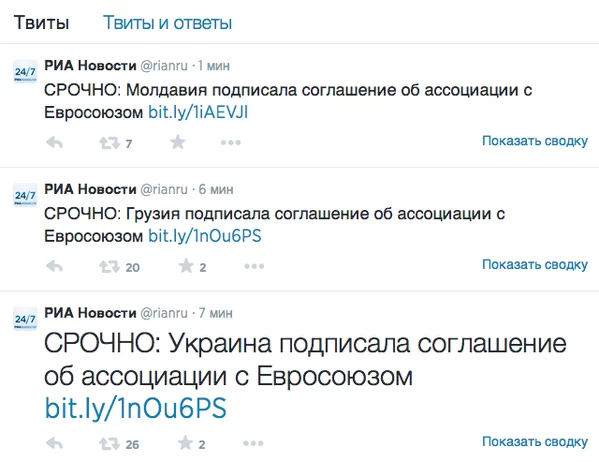Image resolution: width=599 pixels, height=462 pixels.
Task: Favorite the Moldova tweet with star
Action: 178,142
